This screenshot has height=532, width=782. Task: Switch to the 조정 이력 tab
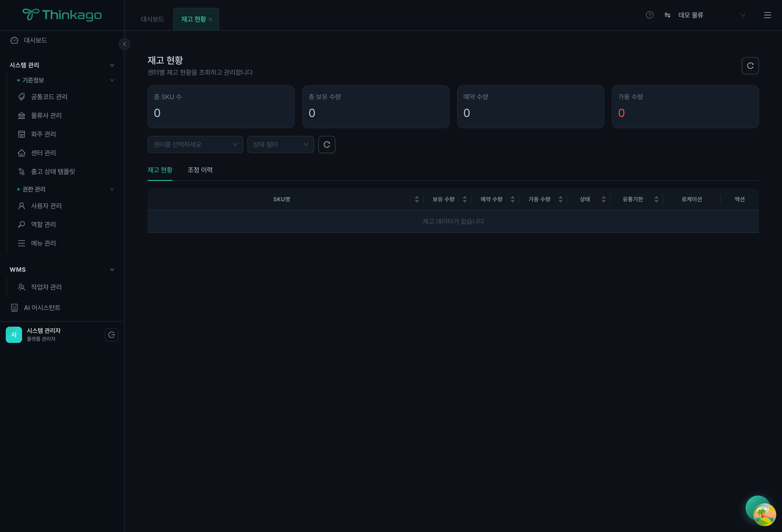[200, 170]
